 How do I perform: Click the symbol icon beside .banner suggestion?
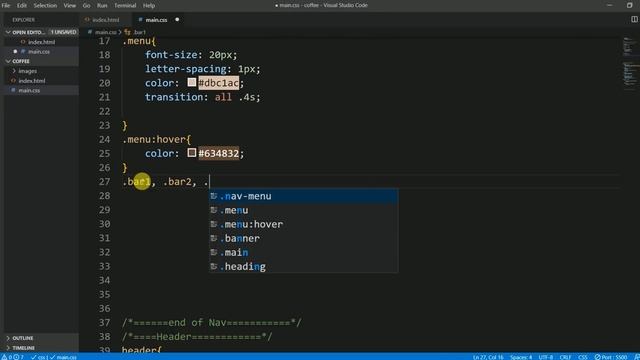(x=213, y=238)
